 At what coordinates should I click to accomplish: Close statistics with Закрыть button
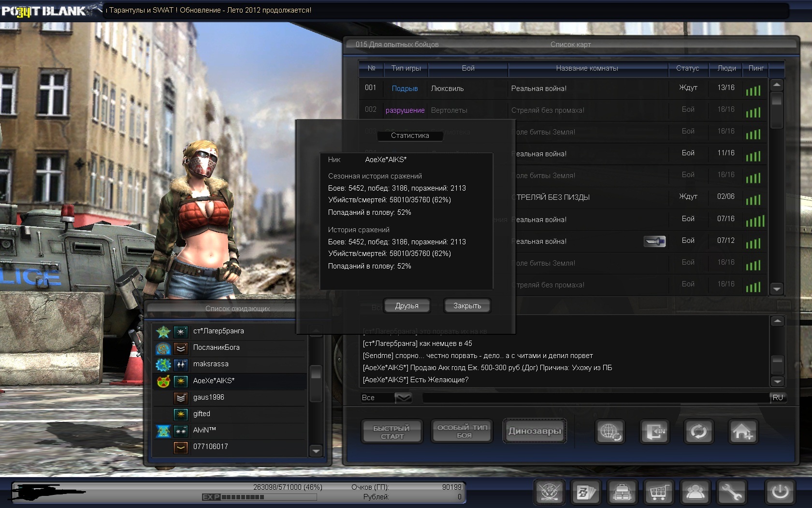pyautogui.click(x=467, y=306)
